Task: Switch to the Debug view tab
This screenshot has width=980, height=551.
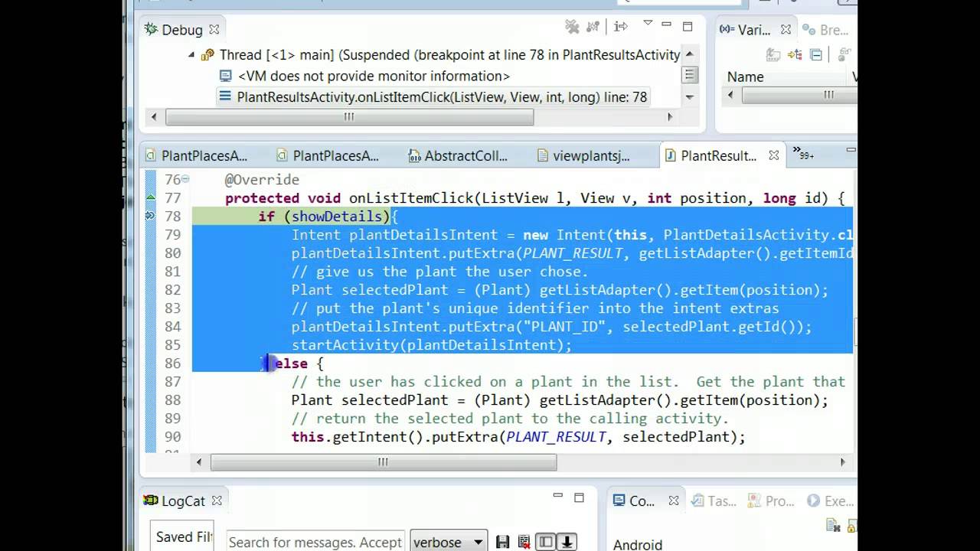Action: [181, 30]
